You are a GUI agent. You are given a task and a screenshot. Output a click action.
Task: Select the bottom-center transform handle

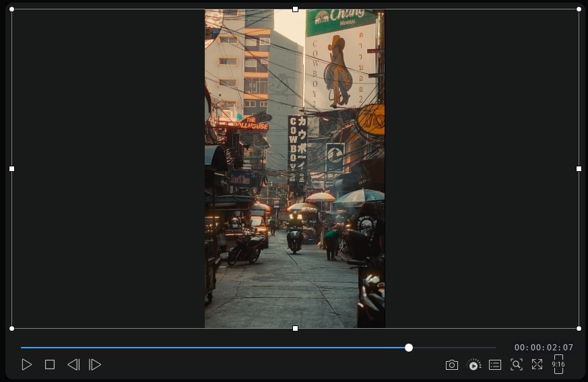[295, 328]
